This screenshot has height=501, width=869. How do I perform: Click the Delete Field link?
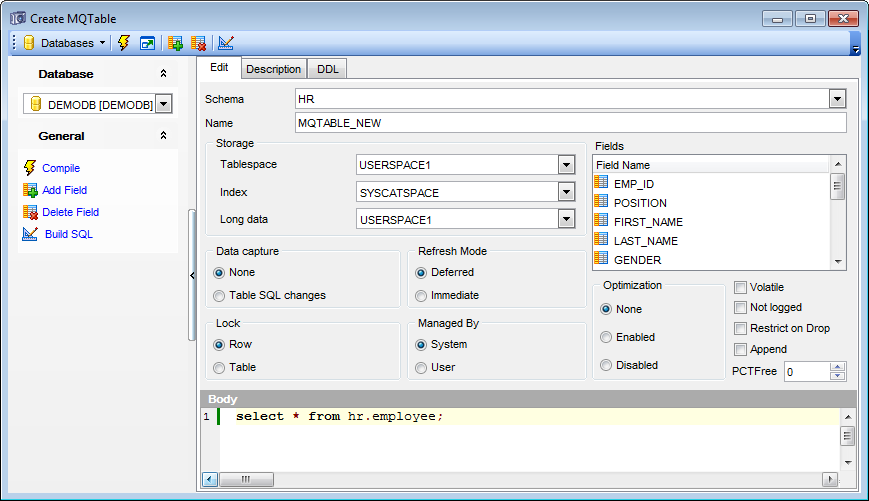pyautogui.click(x=70, y=212)
